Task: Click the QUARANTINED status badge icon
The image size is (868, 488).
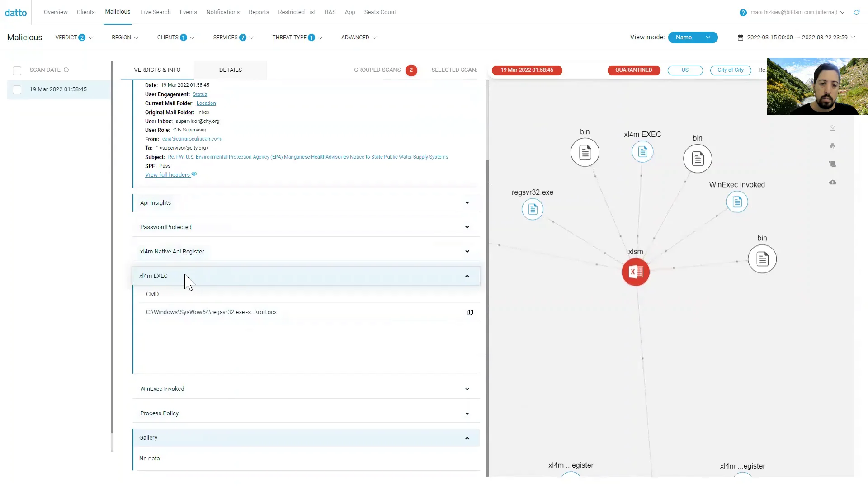Action: click(634, 70)
